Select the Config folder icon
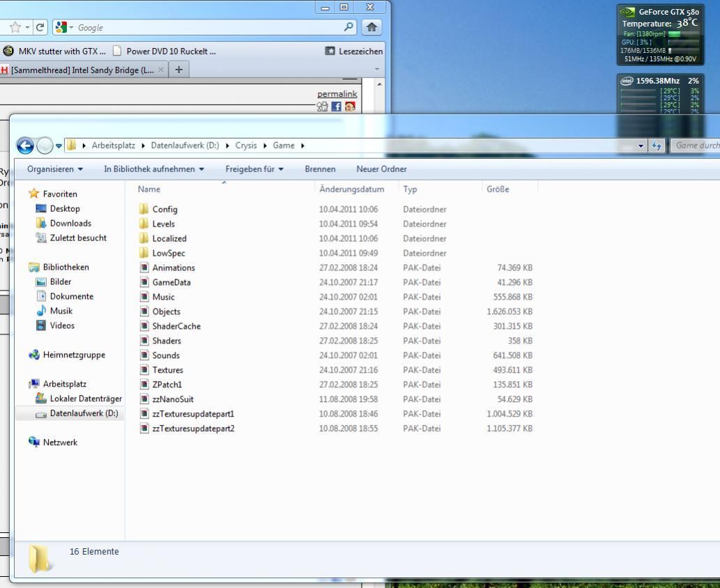The image size is (720, 588). 144,209
